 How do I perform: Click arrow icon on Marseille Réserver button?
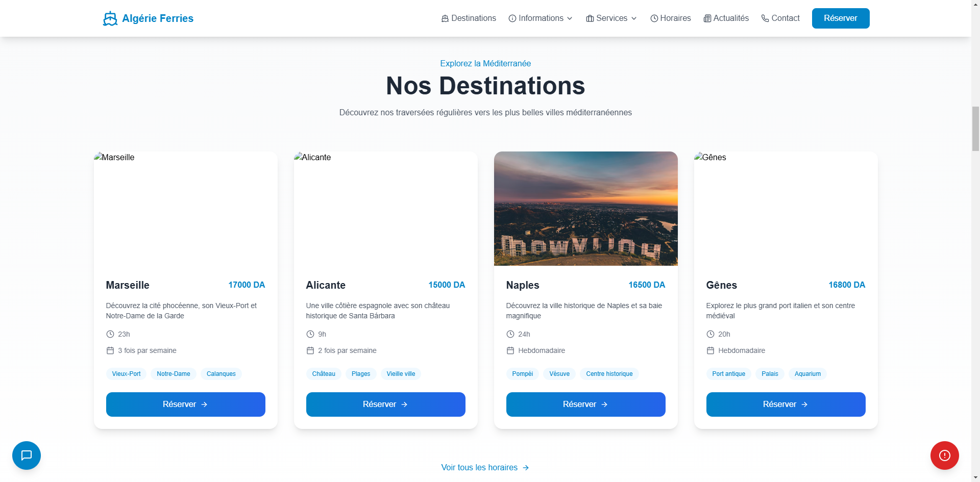point(204,404)
